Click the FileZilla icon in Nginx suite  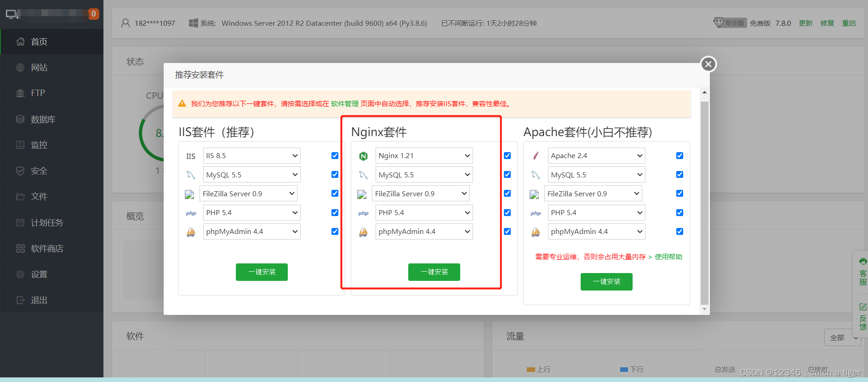(362, 194)
